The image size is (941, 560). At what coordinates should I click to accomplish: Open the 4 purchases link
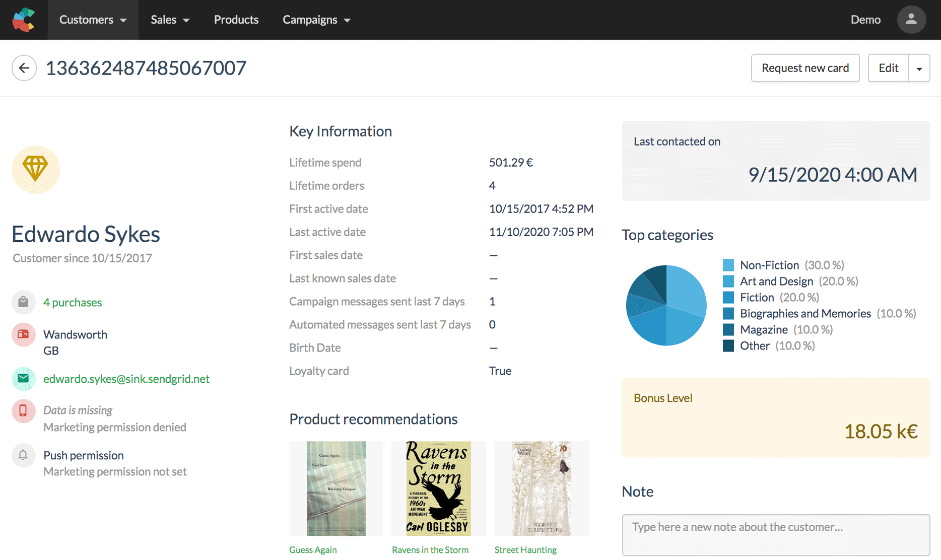(x=72, y=302)
